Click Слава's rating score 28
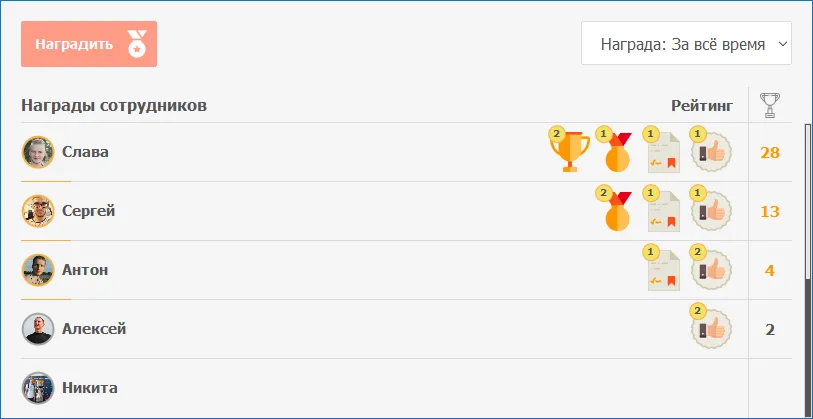This screenshot has height=419, width=813. (769, 153)
